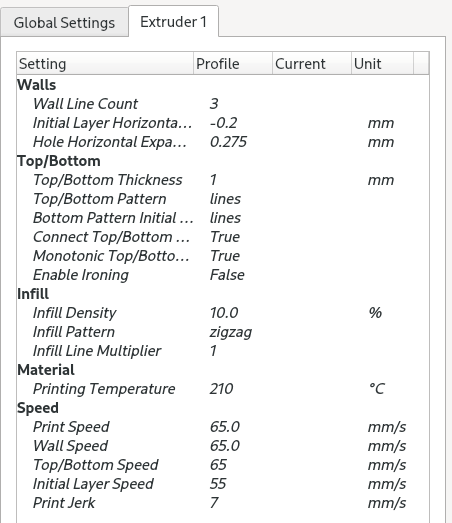This screenshot has width=452, height=523.
Task: Select Initial Layer Horizontal Expansion row
Action: point(223,123)
